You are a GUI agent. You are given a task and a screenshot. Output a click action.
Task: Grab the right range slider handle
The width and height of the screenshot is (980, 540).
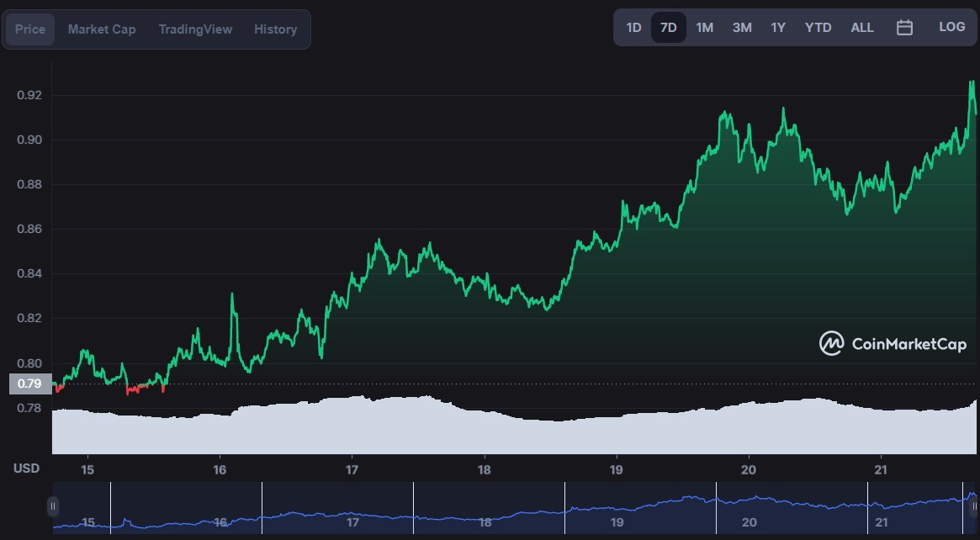974,506
